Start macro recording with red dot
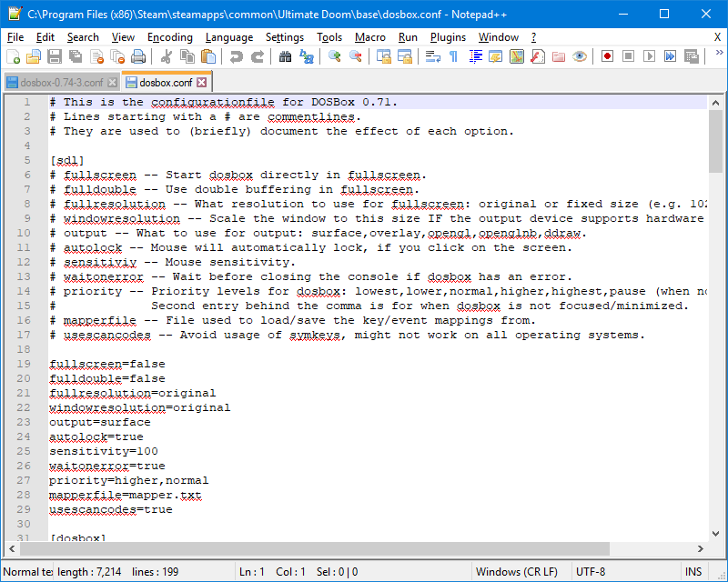 607,56
